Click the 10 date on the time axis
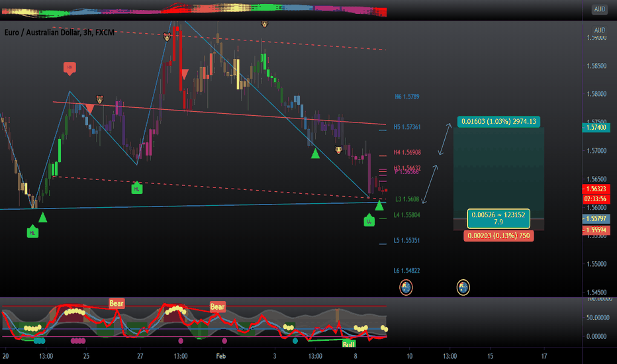The image size is (617, 364). point(409,356)
